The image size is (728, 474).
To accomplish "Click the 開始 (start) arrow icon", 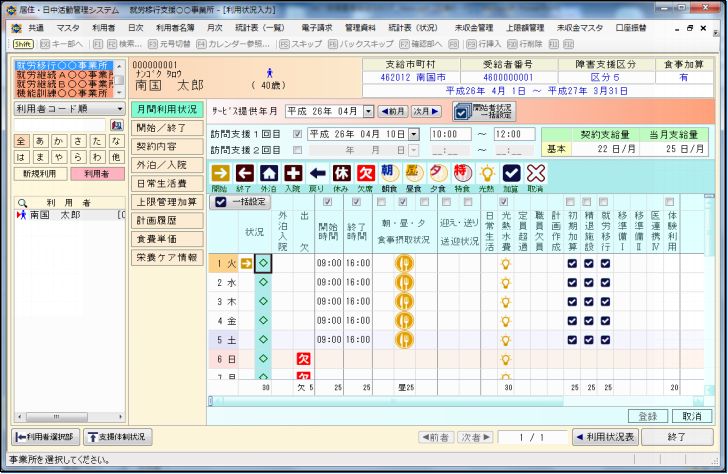I will [220, 172].
